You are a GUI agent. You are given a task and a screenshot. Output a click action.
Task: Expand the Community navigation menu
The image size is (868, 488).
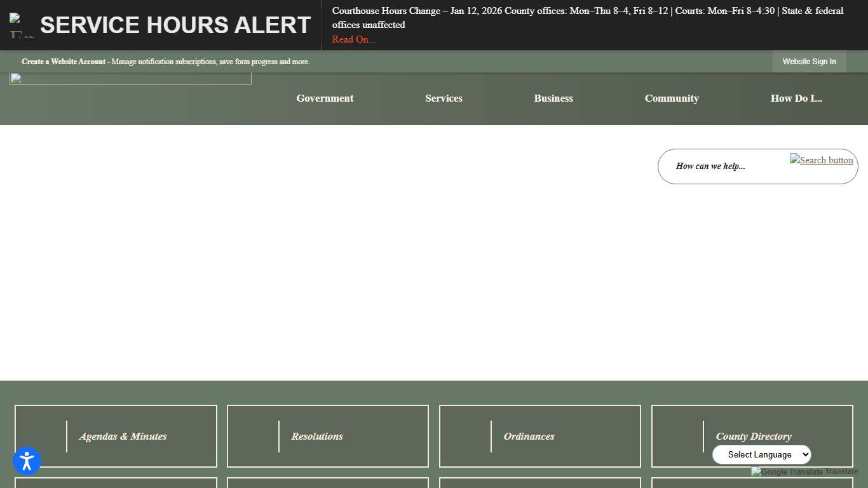click(x=672, y=98)
